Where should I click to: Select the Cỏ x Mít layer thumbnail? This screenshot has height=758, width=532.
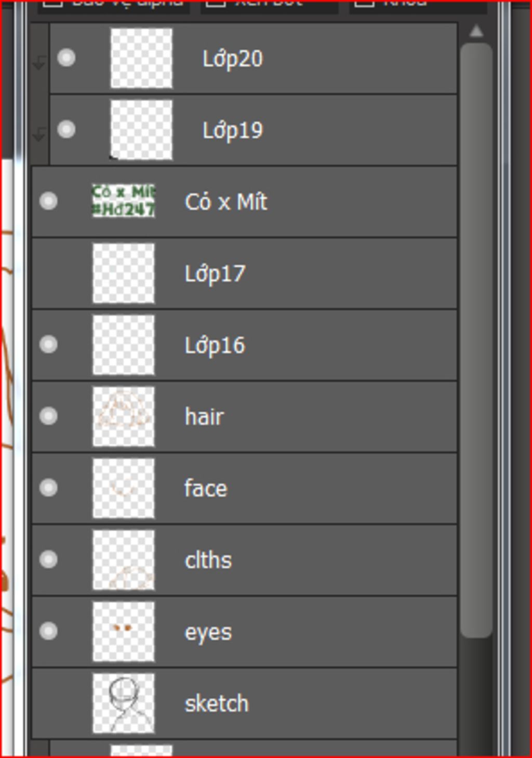[124, 201]
